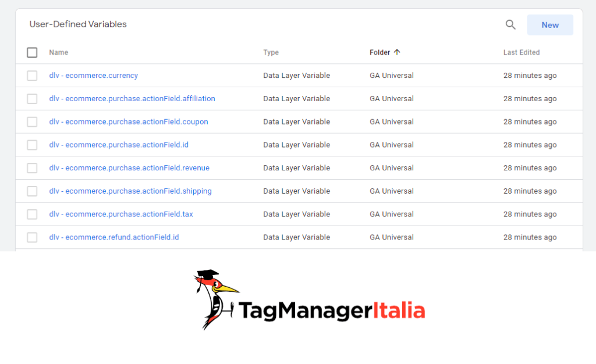Click the Folder ascending sort arrow
This screenshot has width=596, height=364.
(397, 52)
